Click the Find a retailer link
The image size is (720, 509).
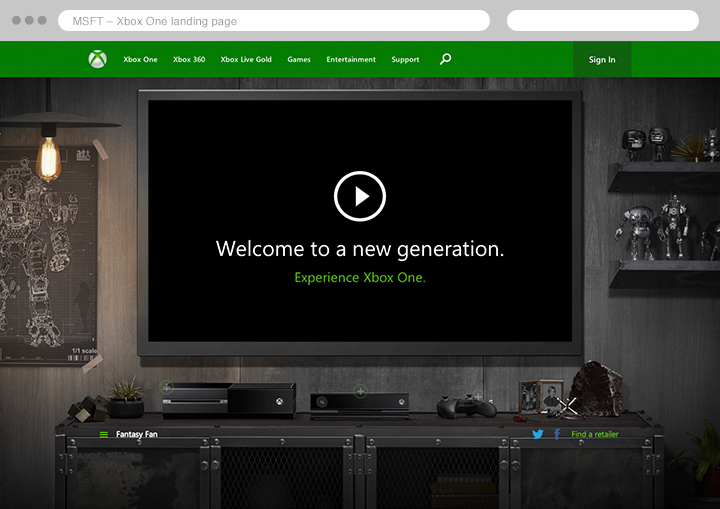pyautogui.click(x=595, y=434)
